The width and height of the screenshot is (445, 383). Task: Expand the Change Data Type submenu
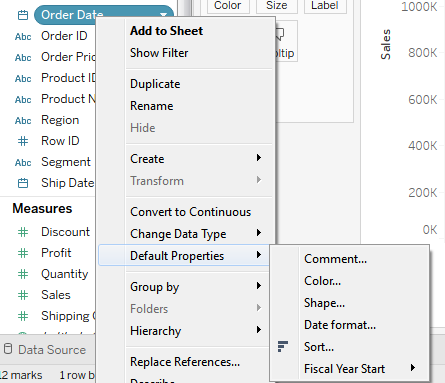[x=259, y=233]
